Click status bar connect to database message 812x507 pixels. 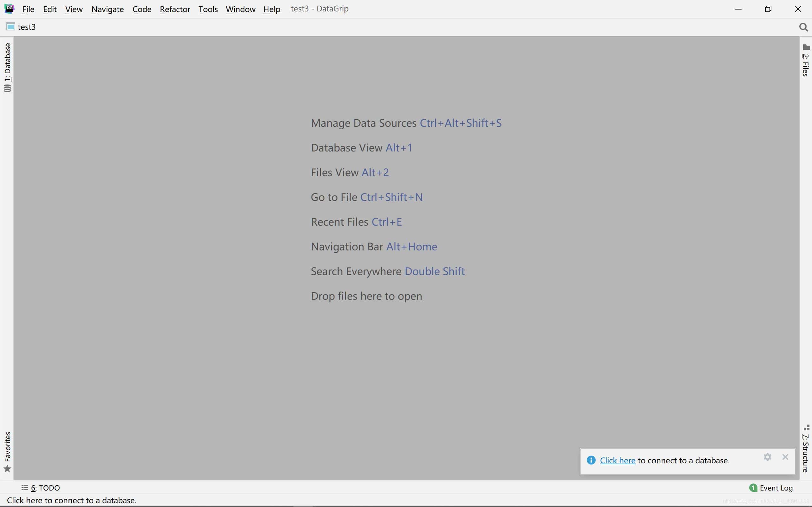tap(72, 500)
